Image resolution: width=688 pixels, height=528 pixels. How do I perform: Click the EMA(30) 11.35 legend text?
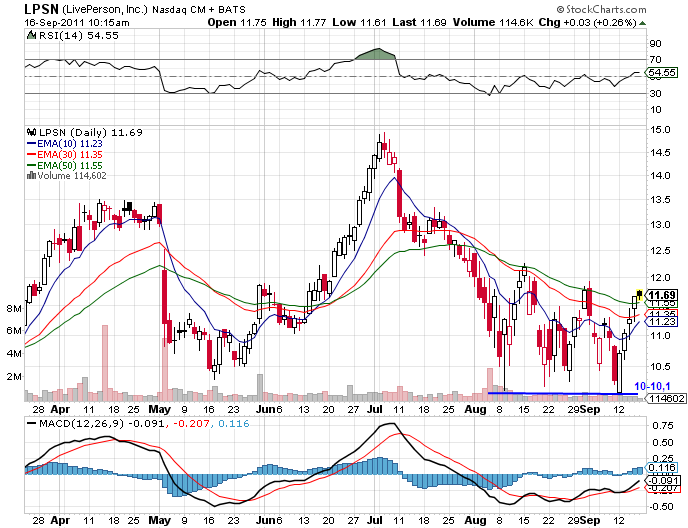(x=70, y=154)
